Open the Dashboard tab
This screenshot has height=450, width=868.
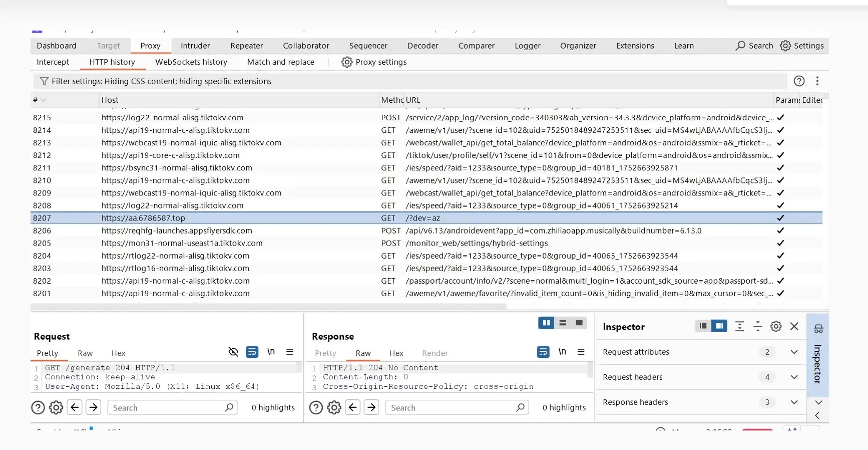pyautogui.click(x=57, y=46)
